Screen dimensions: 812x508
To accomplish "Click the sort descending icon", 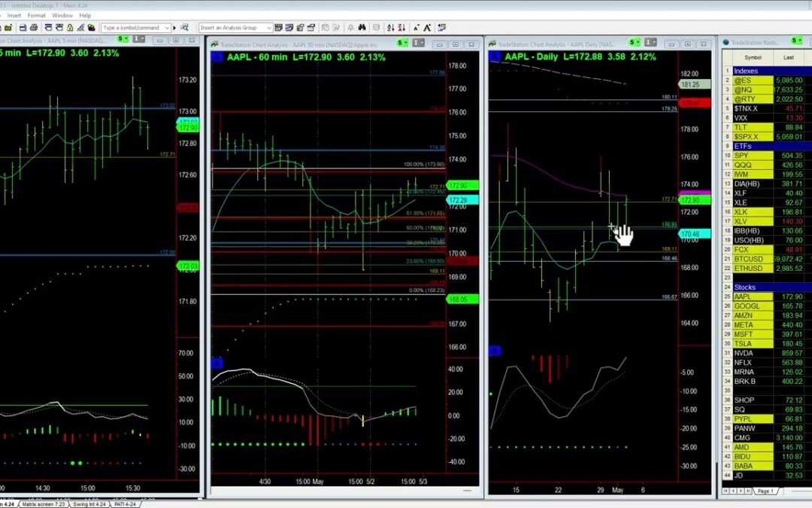I will 401,28.
